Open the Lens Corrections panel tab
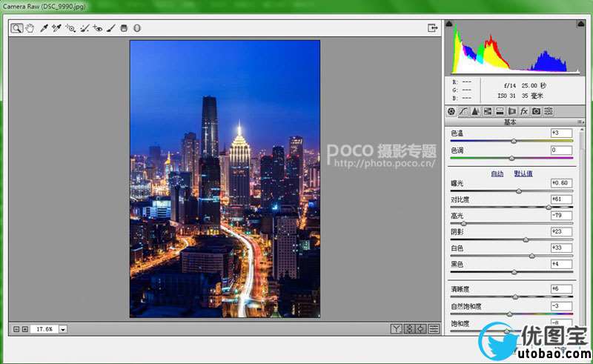This screenshot has height=364, width=593. tap(511, 111)
